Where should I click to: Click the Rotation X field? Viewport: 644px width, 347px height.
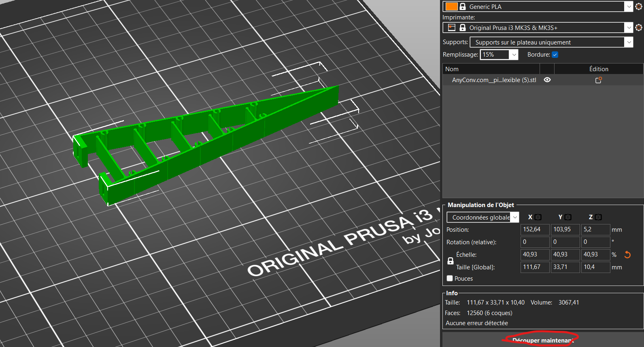click(x=535, y=242)
